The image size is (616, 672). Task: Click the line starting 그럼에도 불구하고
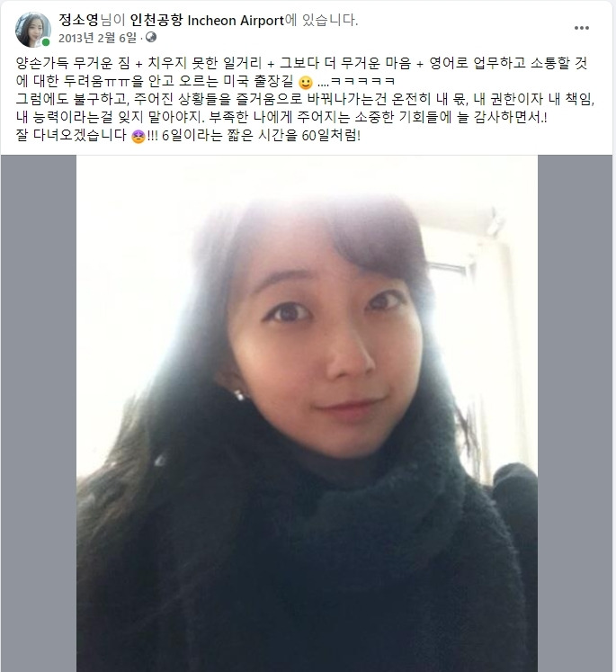click(x=305, y=100)
